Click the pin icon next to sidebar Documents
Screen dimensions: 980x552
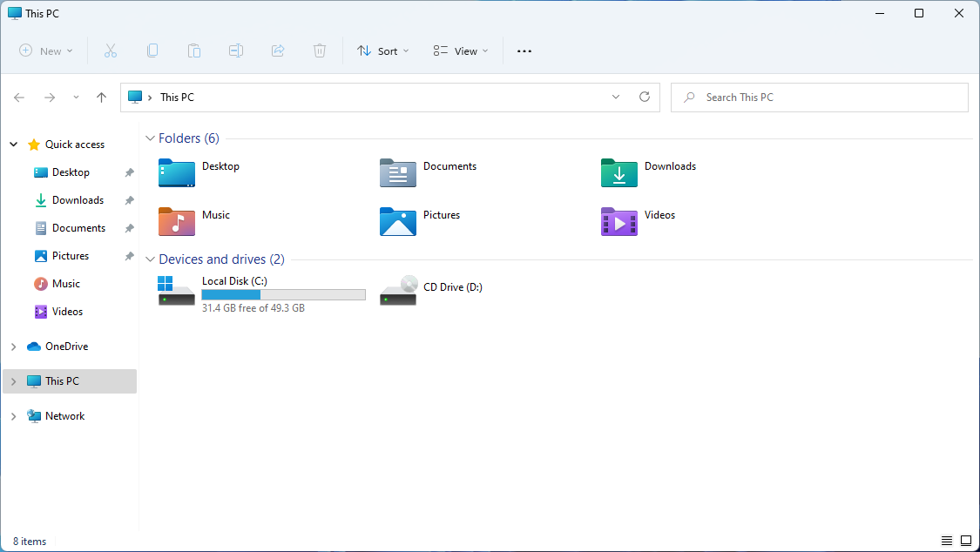(x=130, y=228)
